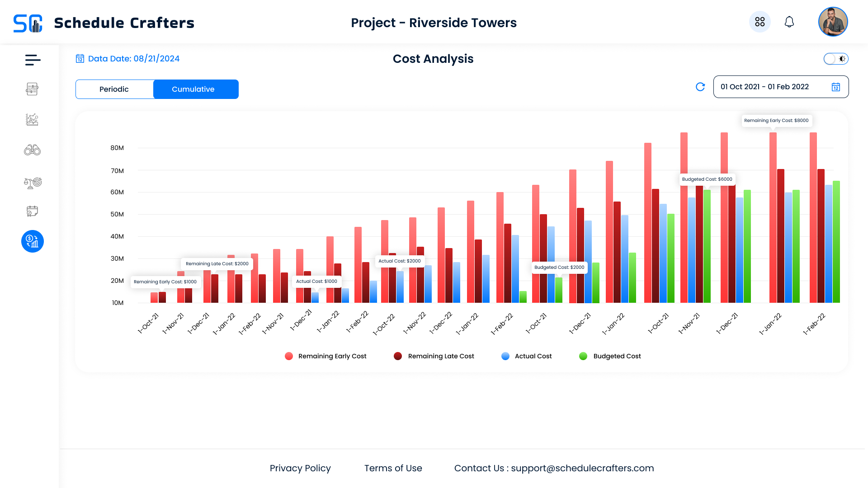This screenshot has width=868, height=488.
Task: Click calendar icon inside date range field
Action: pyautogui.click(x=836, y=87)
